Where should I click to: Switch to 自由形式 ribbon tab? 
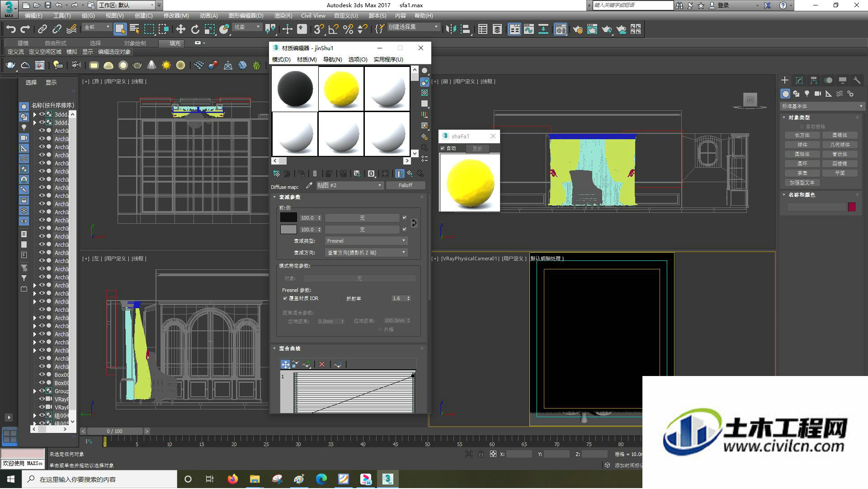(x=56, y=43)
